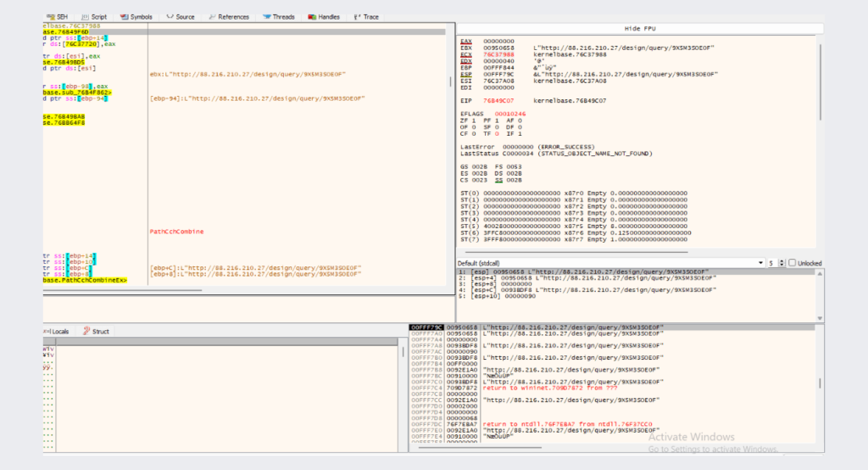This screenshot has height=470, width=868.
Task: Select the EDX register value 00000040
Action: pos(498,62)
